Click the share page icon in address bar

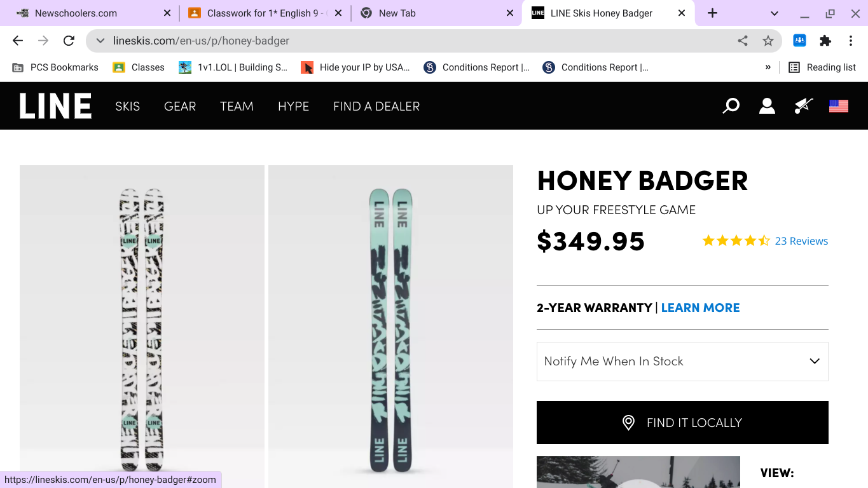click(743, 41)
